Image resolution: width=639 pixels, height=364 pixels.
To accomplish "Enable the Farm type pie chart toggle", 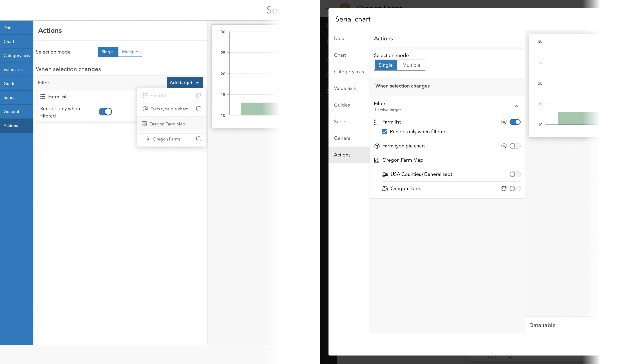I will click(x=515, y=146).
